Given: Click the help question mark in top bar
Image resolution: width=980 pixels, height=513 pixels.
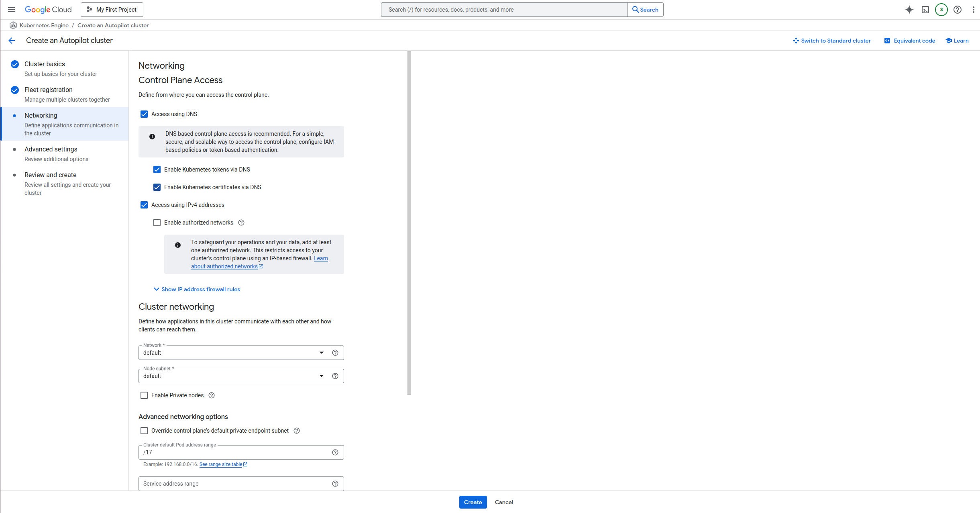Looking at the screenshot, I should [958, 10].
